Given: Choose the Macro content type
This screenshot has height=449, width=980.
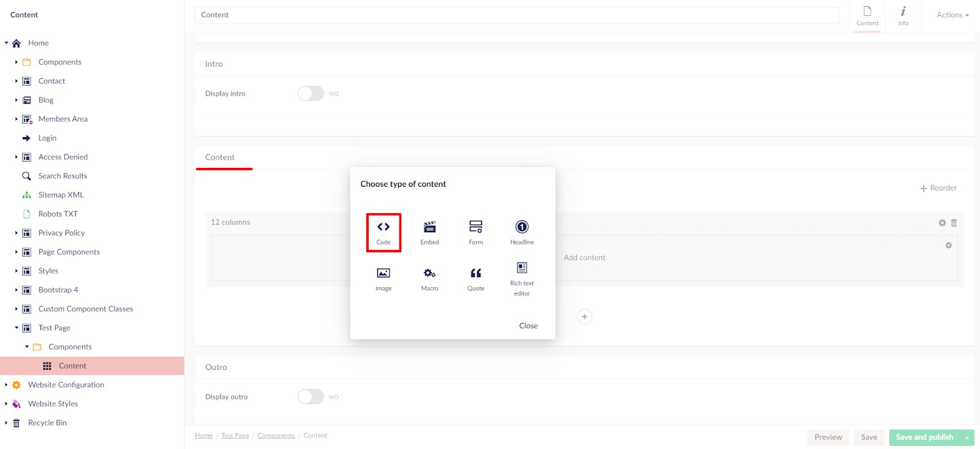Looking at the screenshot, I should tap(429, 279).
